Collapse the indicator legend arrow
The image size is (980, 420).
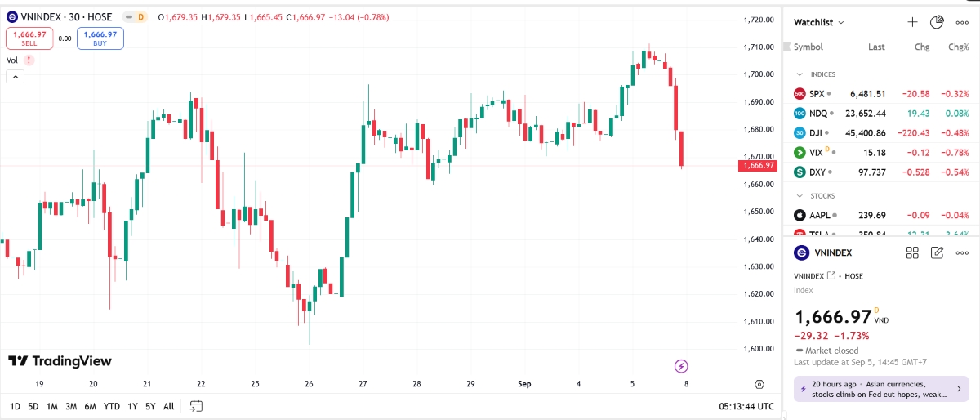click(16, 77)
